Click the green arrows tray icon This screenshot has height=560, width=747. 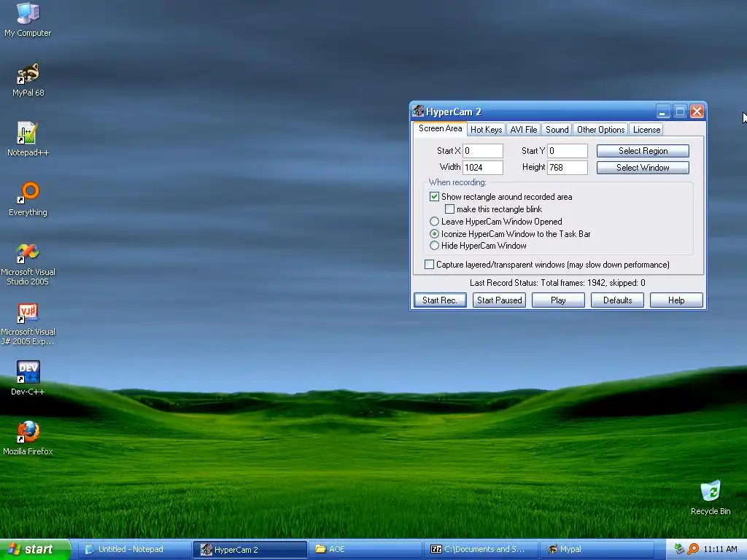[679, 549]
